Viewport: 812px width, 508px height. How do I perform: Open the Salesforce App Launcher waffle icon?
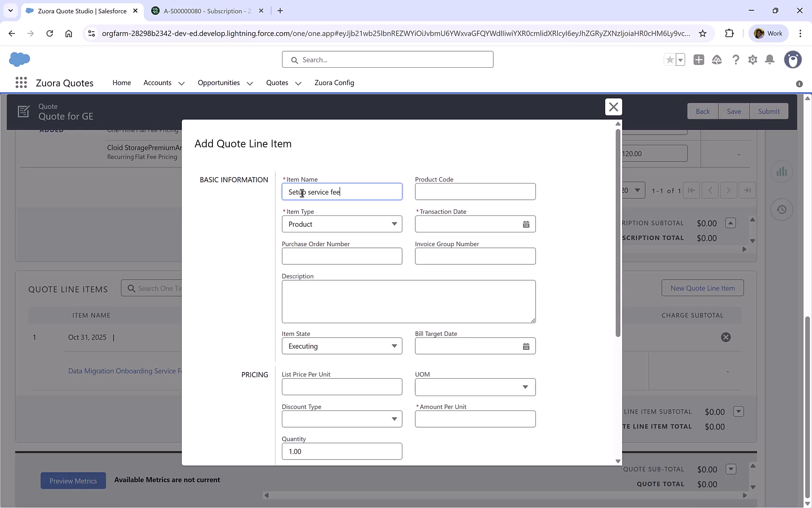pyautogui.click(x=21, y=82)
